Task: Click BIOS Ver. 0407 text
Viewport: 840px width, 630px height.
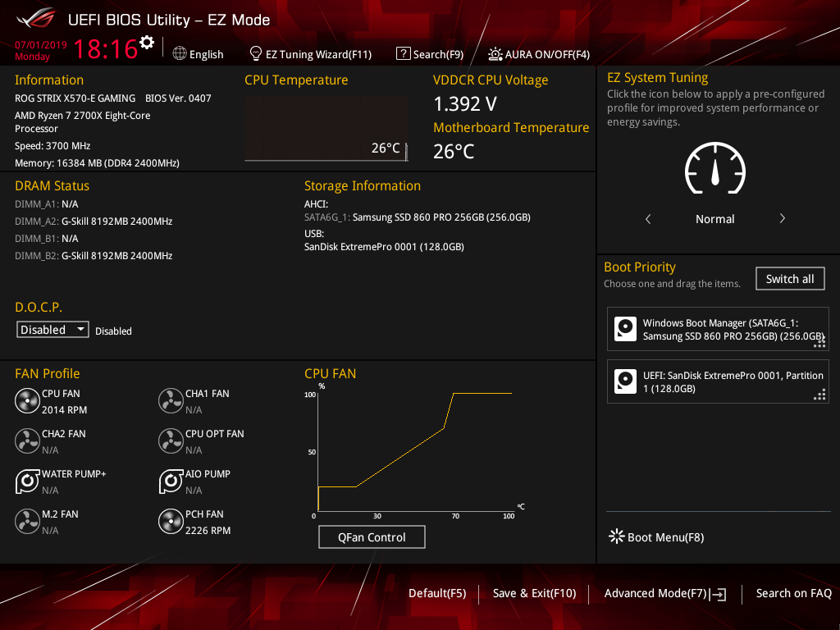Action: pos(178,98)
